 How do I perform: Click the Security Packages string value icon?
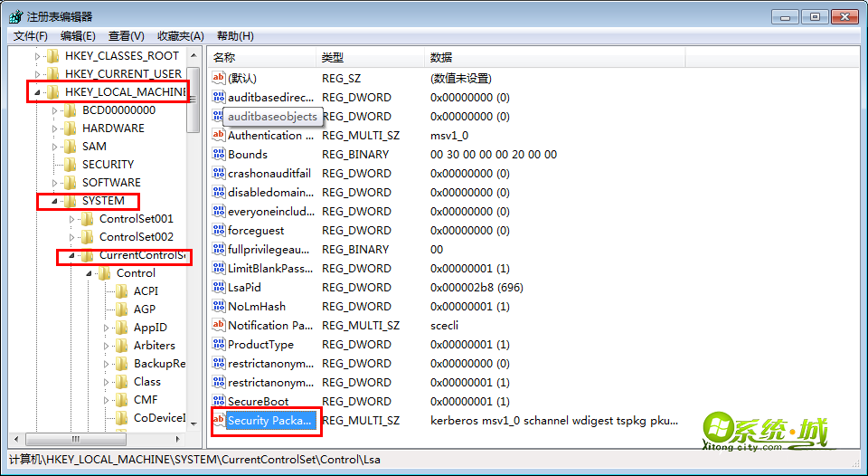tap(218, 421)
